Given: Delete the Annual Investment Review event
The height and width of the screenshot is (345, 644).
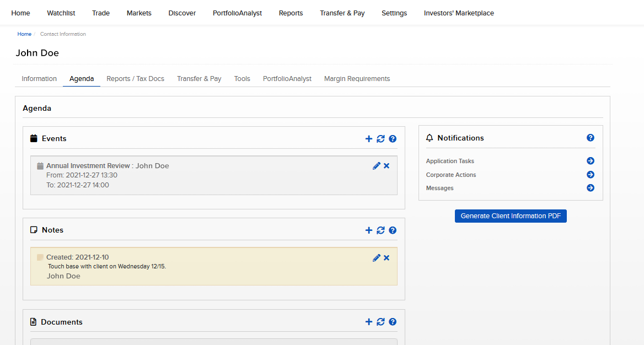Looking at the screenshot, I should pos(387,166).
